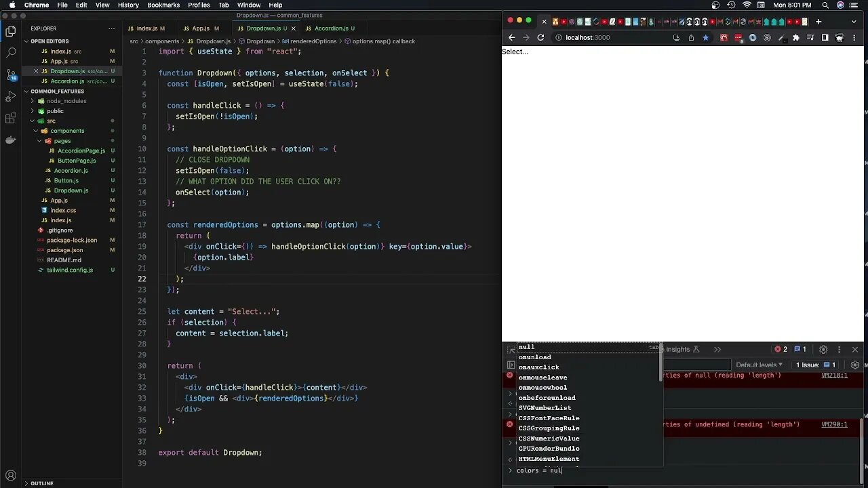
Task: Click the blue message count badge
Action: tap(800, 349)
